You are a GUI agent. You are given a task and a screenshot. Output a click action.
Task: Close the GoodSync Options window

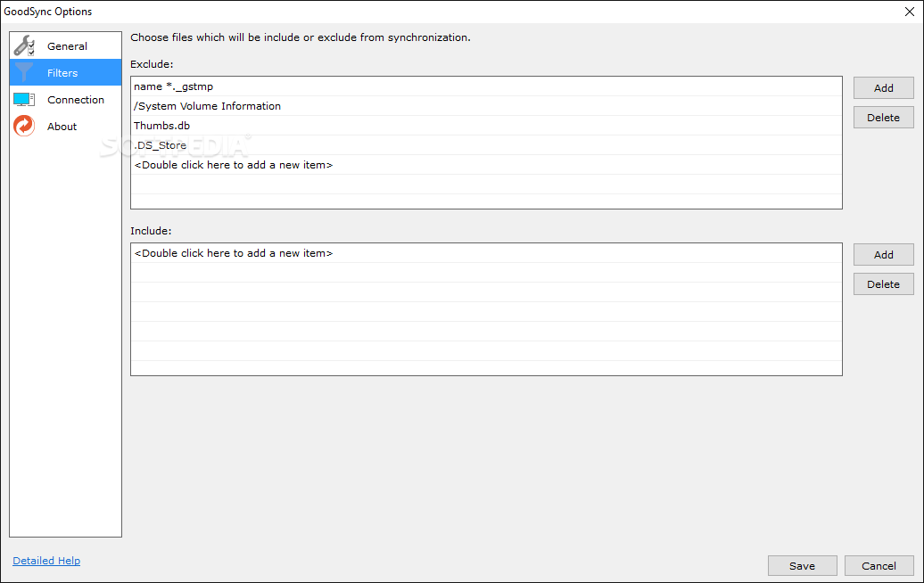909,12
